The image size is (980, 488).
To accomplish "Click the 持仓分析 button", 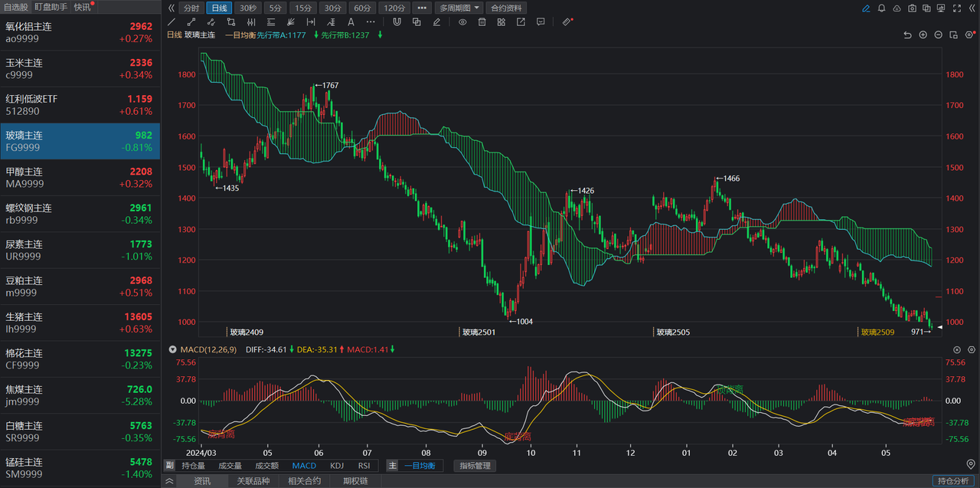I will [x=954, y=481].
